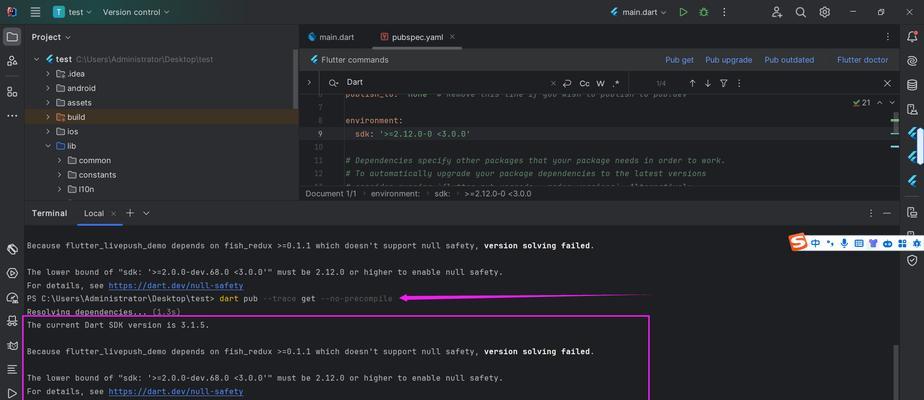Open the Notifications bell icon
Image resolution: width=924 pixels, height=400 pixels.
click(912, 37)
